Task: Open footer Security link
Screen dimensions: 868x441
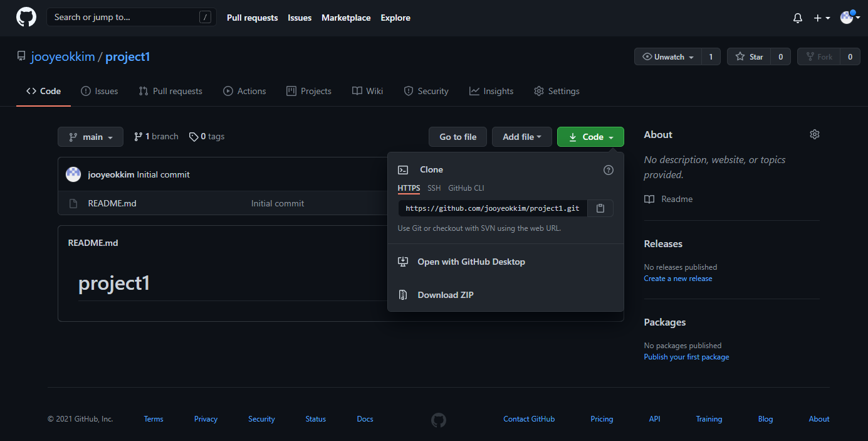Action: click(x=261, y=419)
